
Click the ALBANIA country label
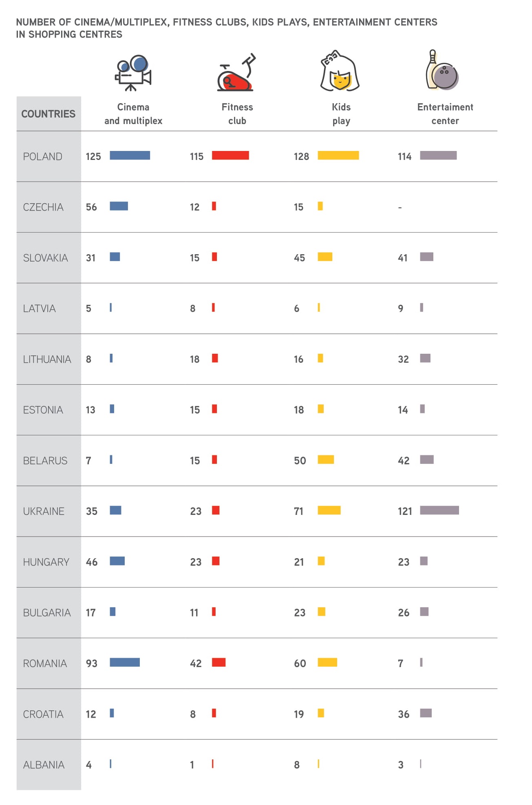pyautogui.click(x=44, y=765)
